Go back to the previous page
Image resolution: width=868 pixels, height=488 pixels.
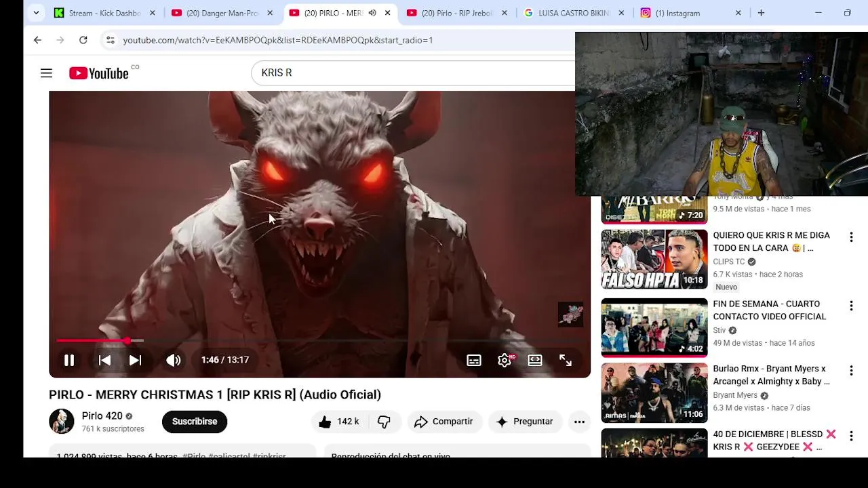[x=37, y=40]
